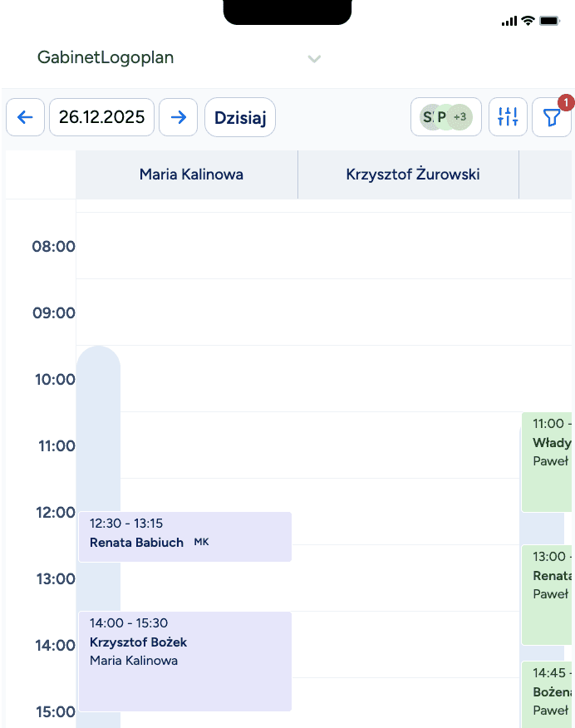Open the filter panel via the funnel icon
Viewport: 575px width, 728px height.
[x=551, y=117]
